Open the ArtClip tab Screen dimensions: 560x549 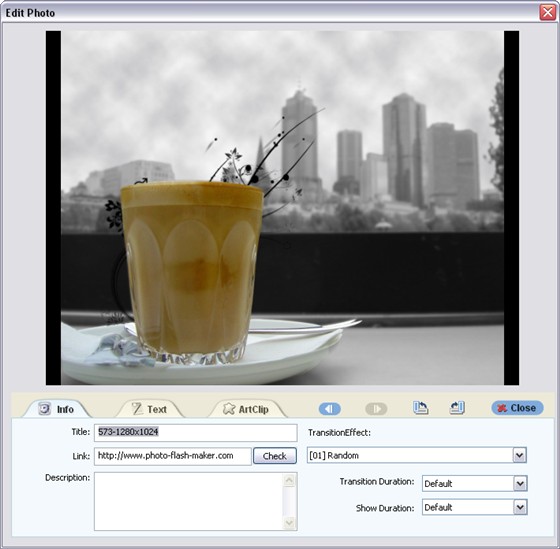[247, 409]
